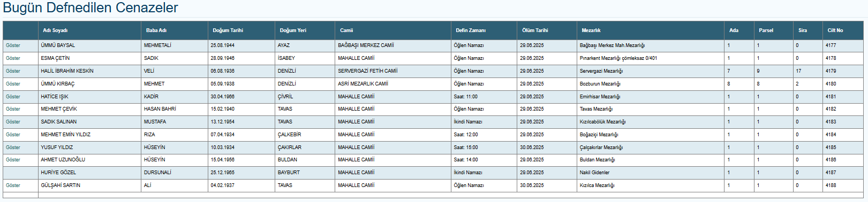Show details for ÜMMÜ KIRBAÇ via Göster

[x=13, y=84]
